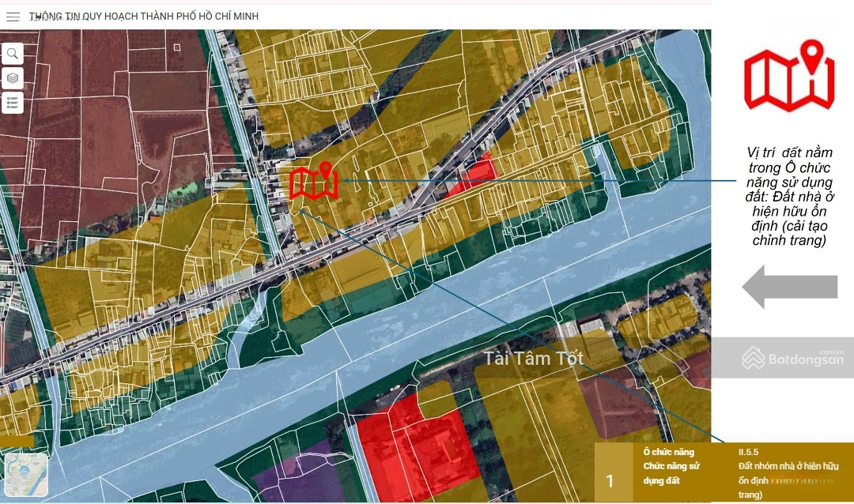Open the hamburger menu beside the title
Image resolution: width=854 pixels, height=504 pixels.
[13, 17]
